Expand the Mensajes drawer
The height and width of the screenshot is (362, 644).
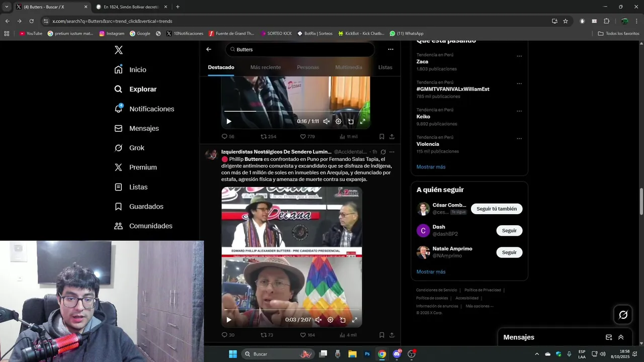coord(621,337)
